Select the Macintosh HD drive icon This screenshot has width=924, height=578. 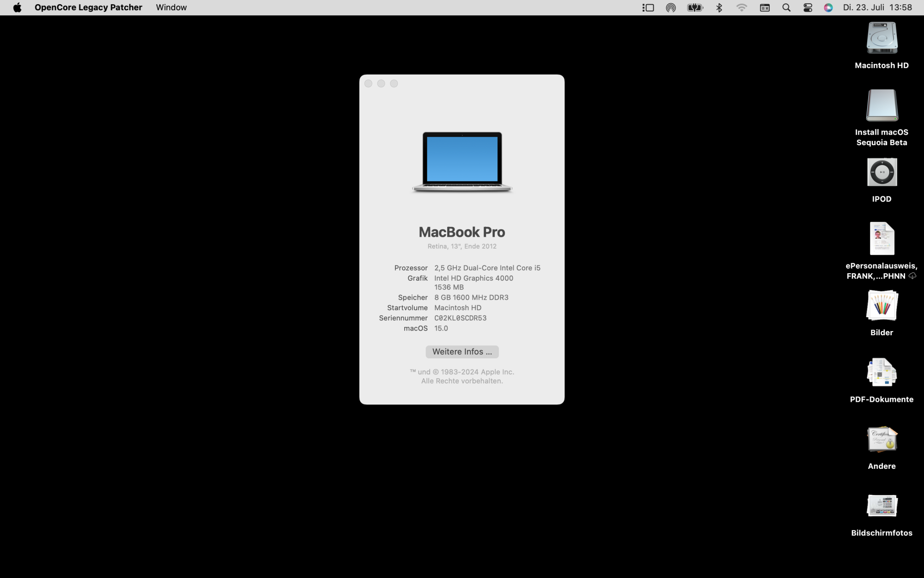[x=881, y=38]
